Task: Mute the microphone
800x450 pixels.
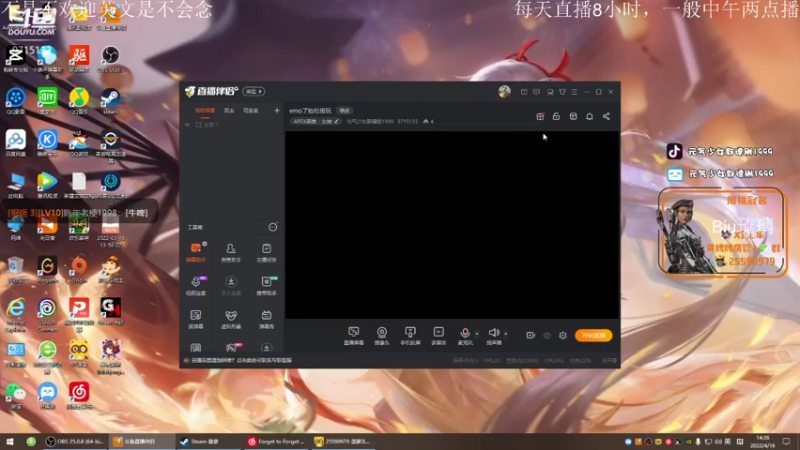Action: 465,336
